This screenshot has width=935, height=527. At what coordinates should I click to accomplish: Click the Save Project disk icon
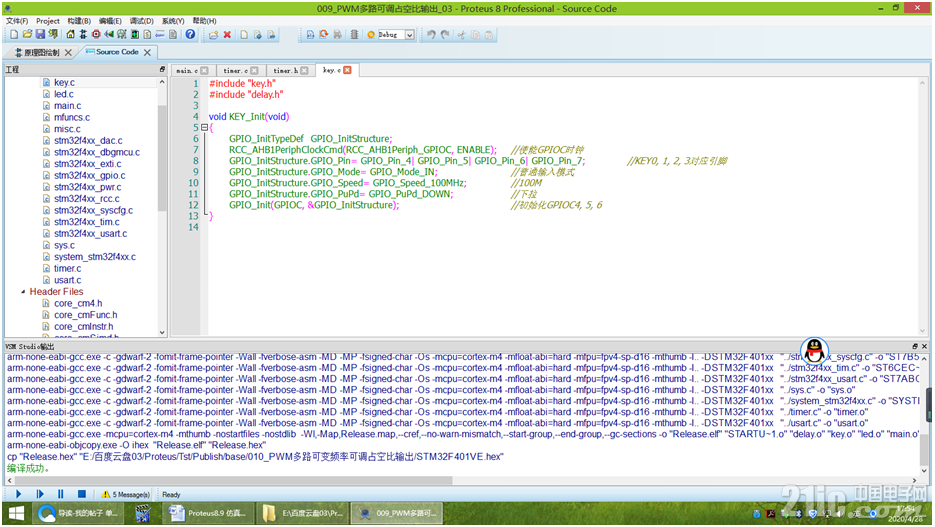point(40,35)
